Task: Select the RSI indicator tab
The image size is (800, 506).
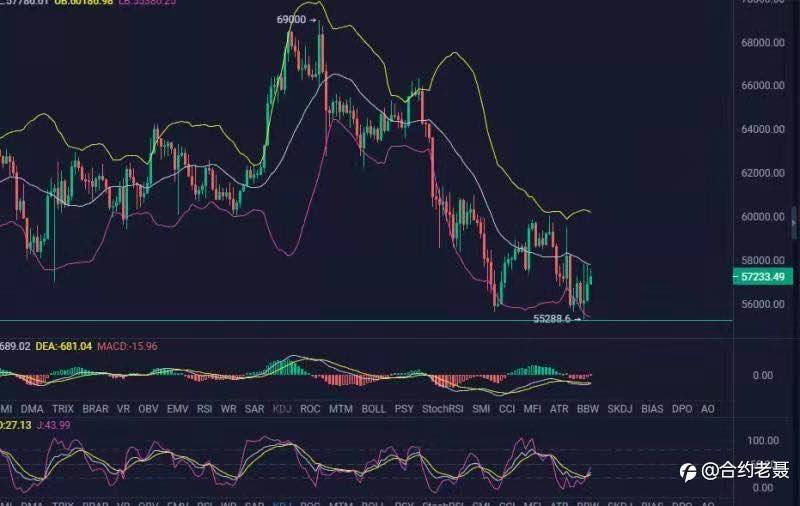Action: click(205, 409)
